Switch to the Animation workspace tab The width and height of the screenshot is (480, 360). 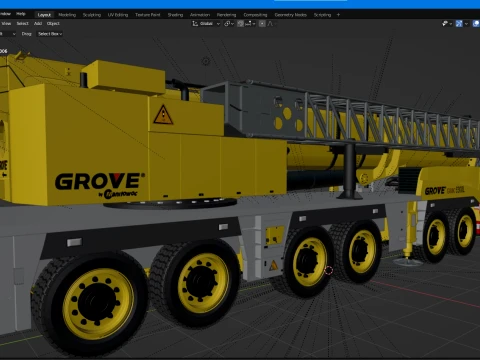tap(200, 15)
